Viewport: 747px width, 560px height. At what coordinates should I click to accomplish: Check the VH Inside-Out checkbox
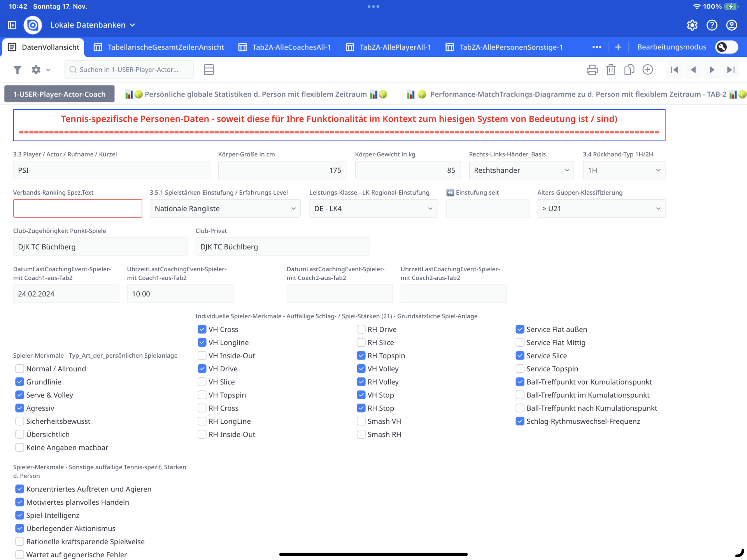pos(202,356)
